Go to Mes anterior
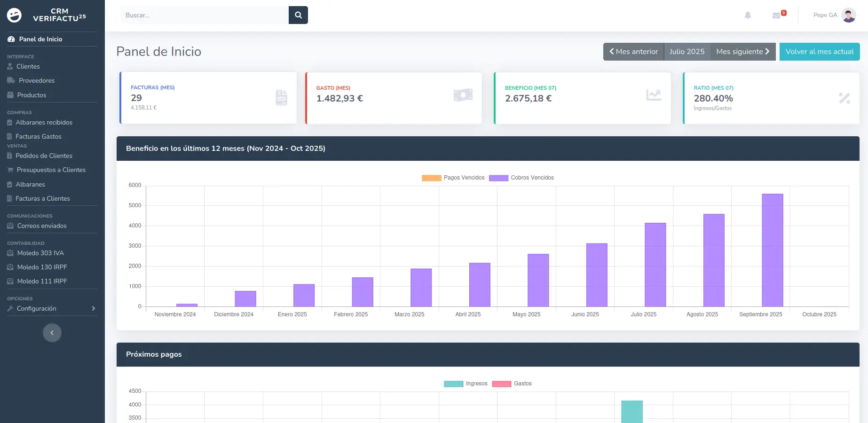 633,52
